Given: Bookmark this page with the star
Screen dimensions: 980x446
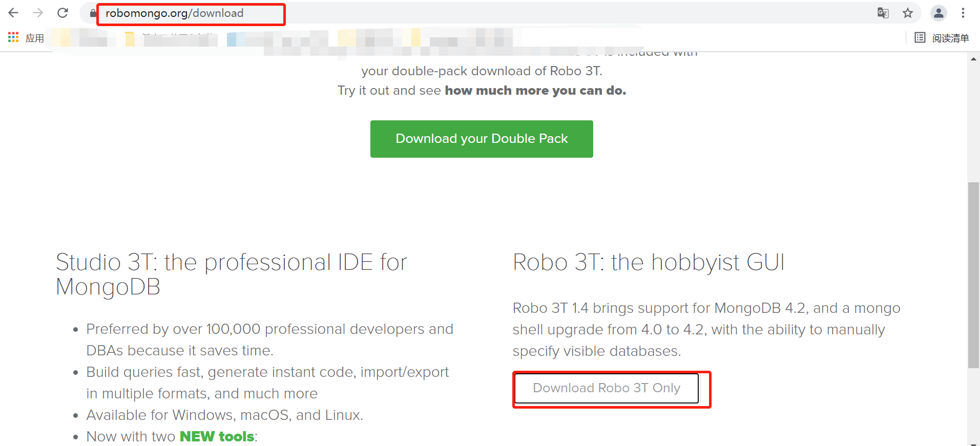Looking at the screenshot, I should tap(908, 13).
